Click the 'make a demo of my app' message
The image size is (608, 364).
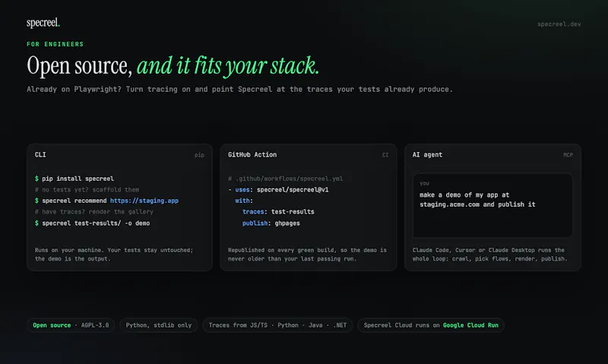pos(477,200)
